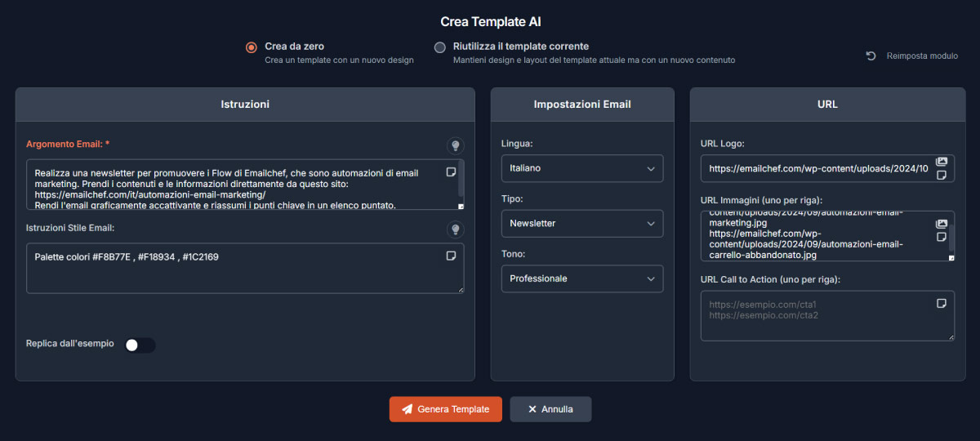Image resolution: width=980 pixels, height=441 pixels.
Task: Open the Tono dropdown showing Professionale
Action: [x=581, y=278]
